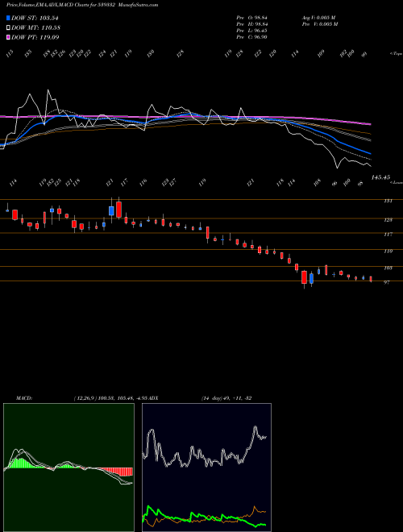Click the 131 price level label
This screenshot has height=532, width=403.
pyautogui.click(x=388, y=201)
